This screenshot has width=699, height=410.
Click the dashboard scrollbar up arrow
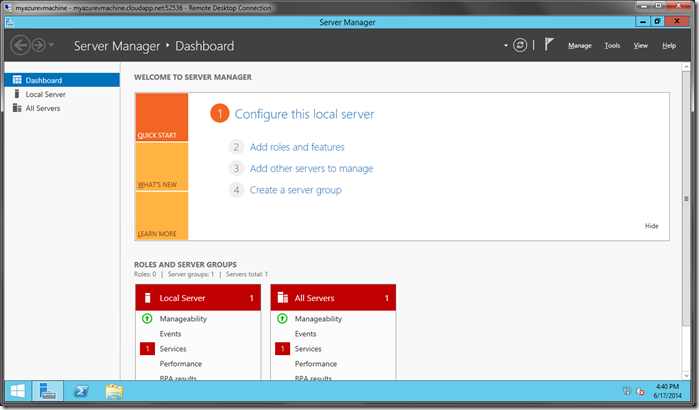coord(686,67)
